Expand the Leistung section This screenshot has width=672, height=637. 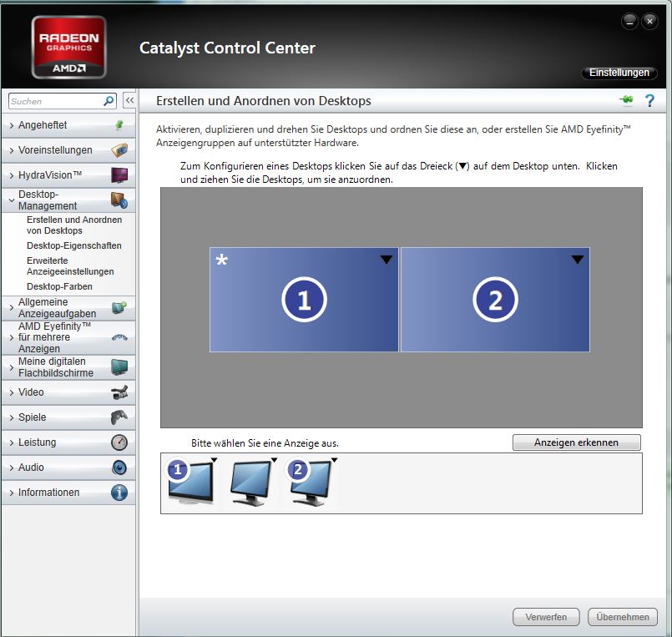[x=68, y=442]
